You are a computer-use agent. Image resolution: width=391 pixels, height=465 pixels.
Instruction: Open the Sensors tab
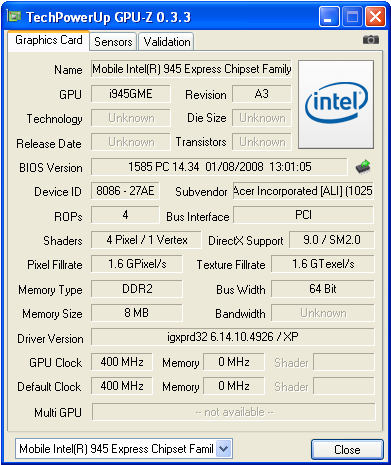pyautogui.click(x=113, y=42)
